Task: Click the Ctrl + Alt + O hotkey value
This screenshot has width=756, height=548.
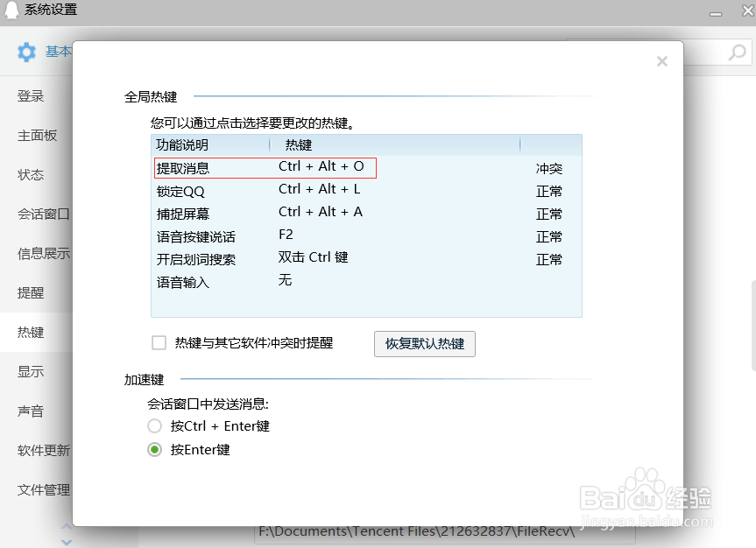Action: (x=321, y=166)
